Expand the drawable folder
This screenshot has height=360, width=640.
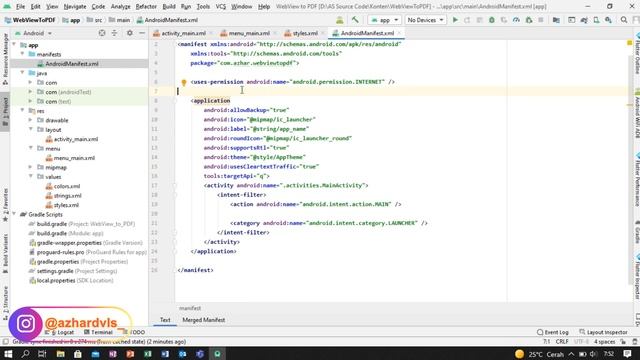coord(30,120)
